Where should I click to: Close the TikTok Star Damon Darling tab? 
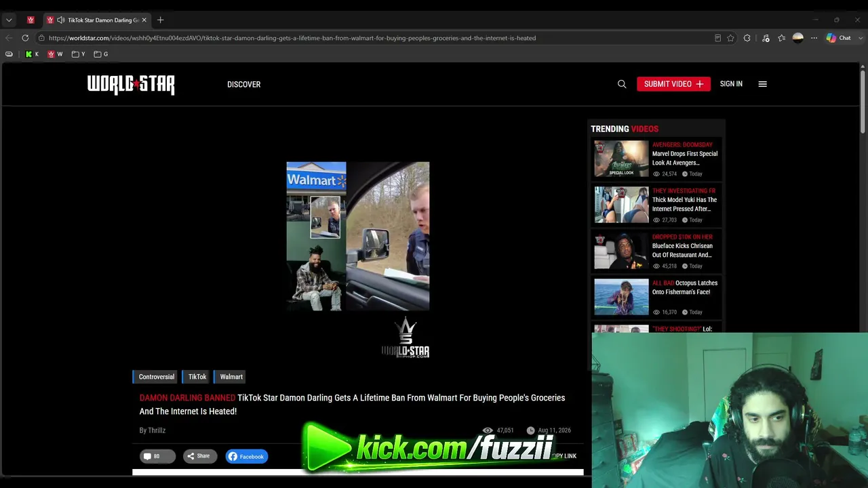tap(144, 20)
